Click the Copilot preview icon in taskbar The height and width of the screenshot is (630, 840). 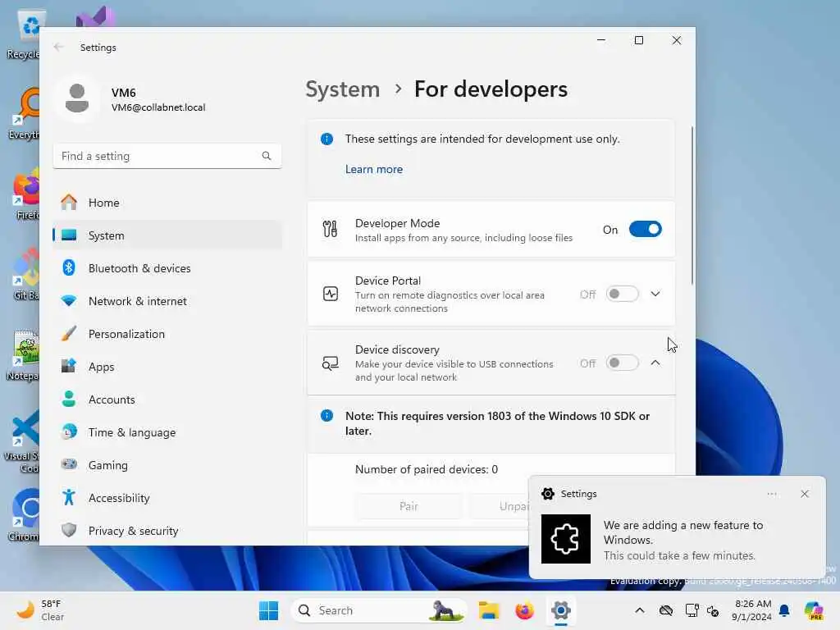[x=814, y=610]
